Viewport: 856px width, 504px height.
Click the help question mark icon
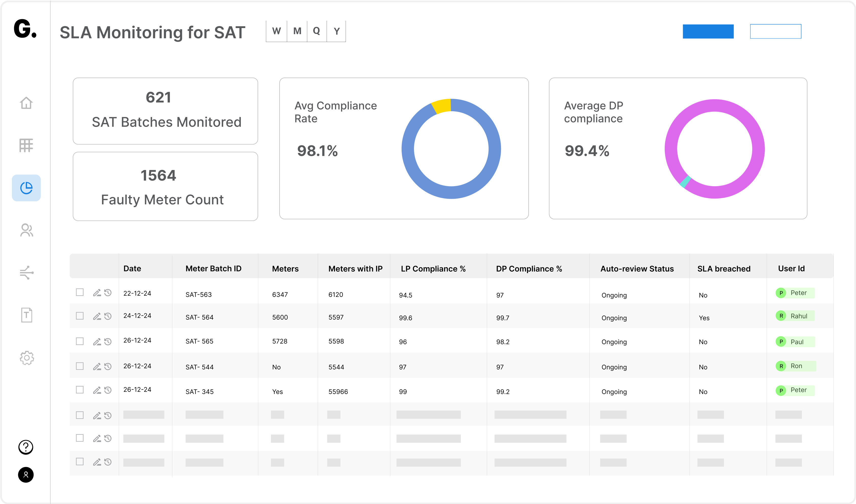pos(26,447)
